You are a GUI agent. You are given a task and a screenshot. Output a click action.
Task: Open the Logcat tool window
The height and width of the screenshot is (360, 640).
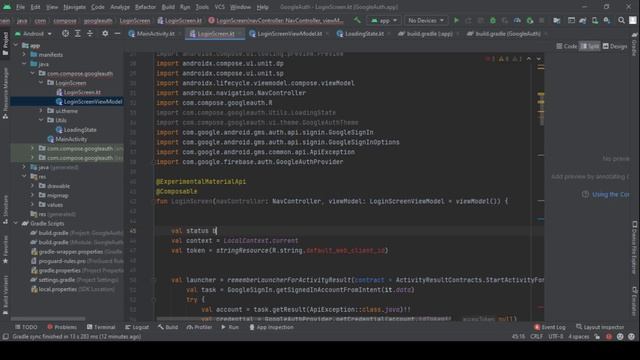click(x=137, y=327)
